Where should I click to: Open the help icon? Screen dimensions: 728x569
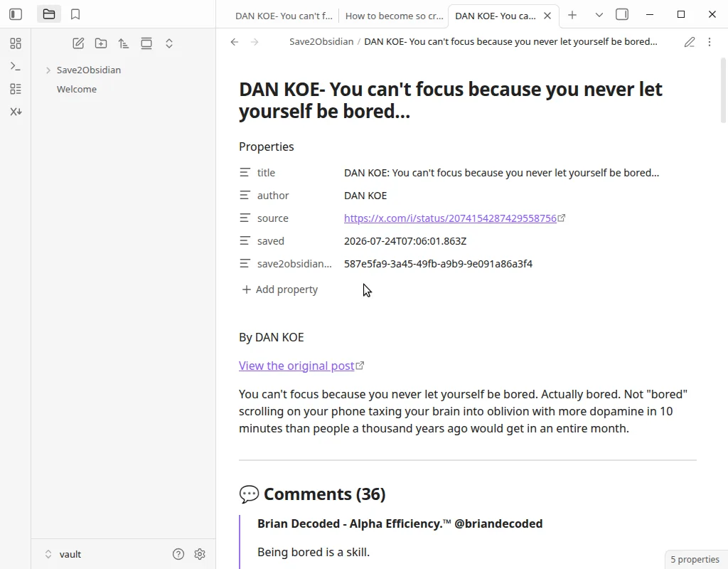click(x=178, y=554)
